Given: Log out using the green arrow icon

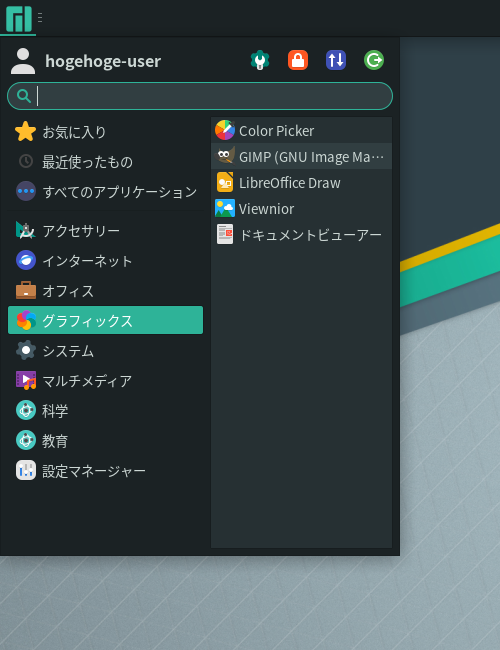Looking at the screenshot, I should (x=374, y=60).
